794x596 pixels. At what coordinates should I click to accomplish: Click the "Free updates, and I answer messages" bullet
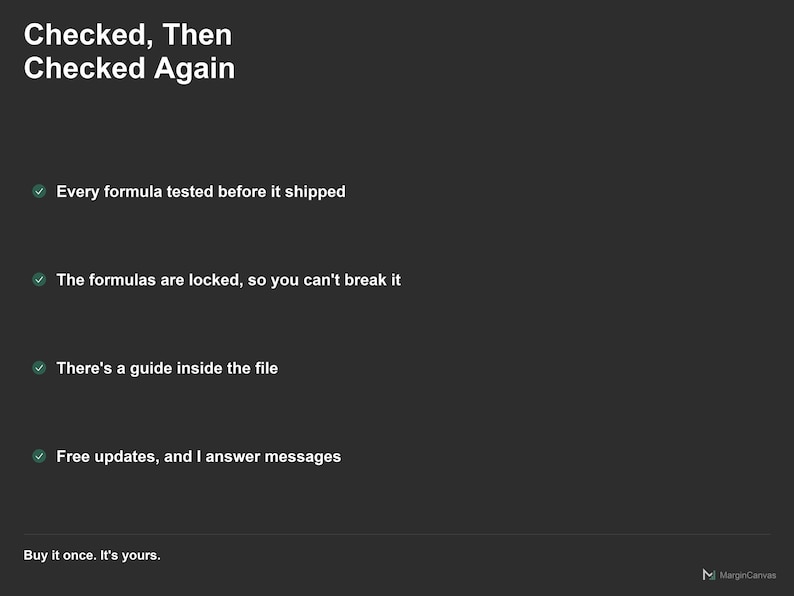[x=198, y=457]
